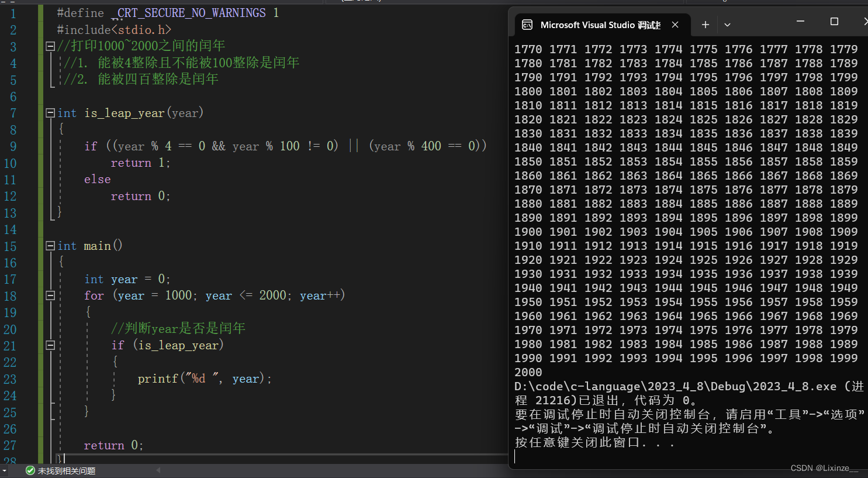Image resolution: width=868 pixels, height=478 pixels.
Task: Click the comment about 能被4整除且不能被100整除
Action: [181, 63]
